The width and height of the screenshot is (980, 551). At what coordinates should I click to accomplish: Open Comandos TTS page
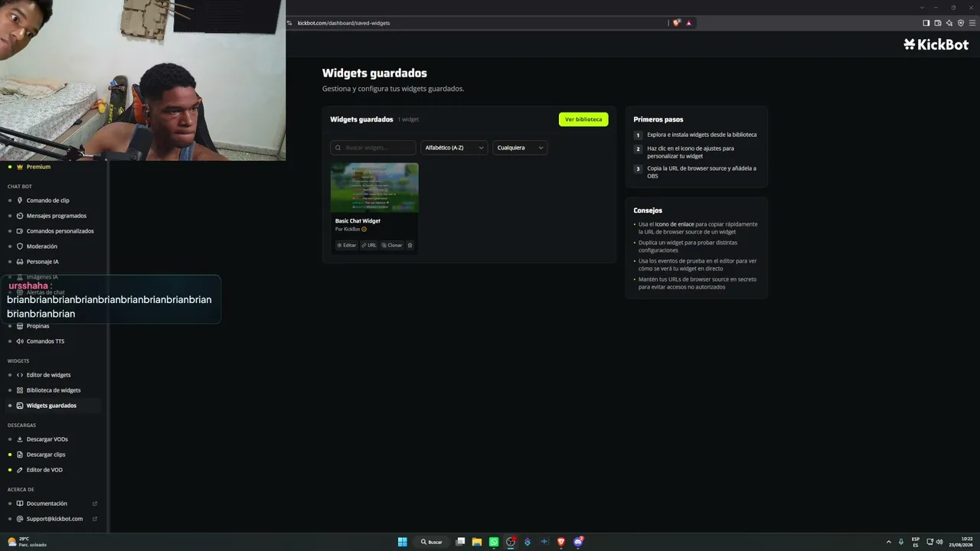coord(52,341)
